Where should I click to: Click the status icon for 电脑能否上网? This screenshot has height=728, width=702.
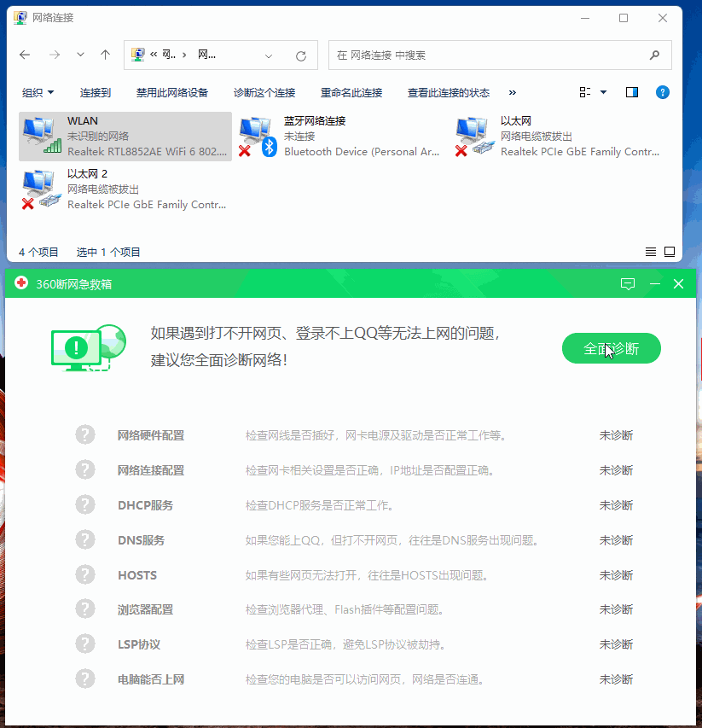pos(85,678)
